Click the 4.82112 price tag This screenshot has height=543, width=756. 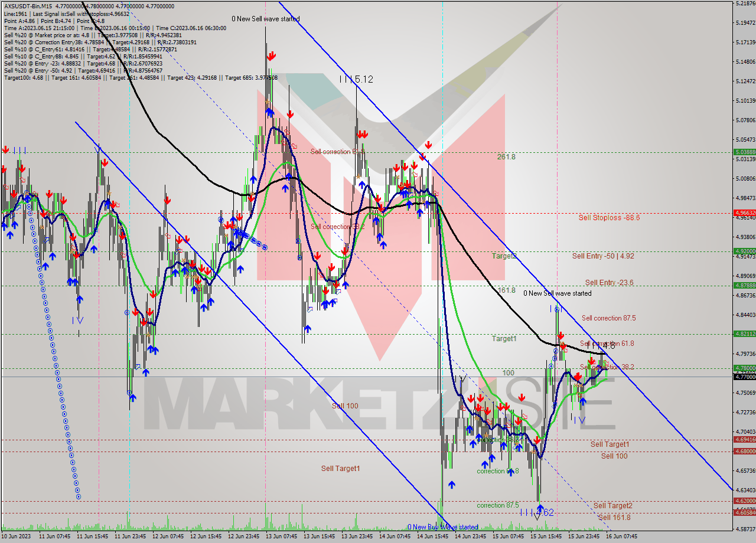[744, 333]
